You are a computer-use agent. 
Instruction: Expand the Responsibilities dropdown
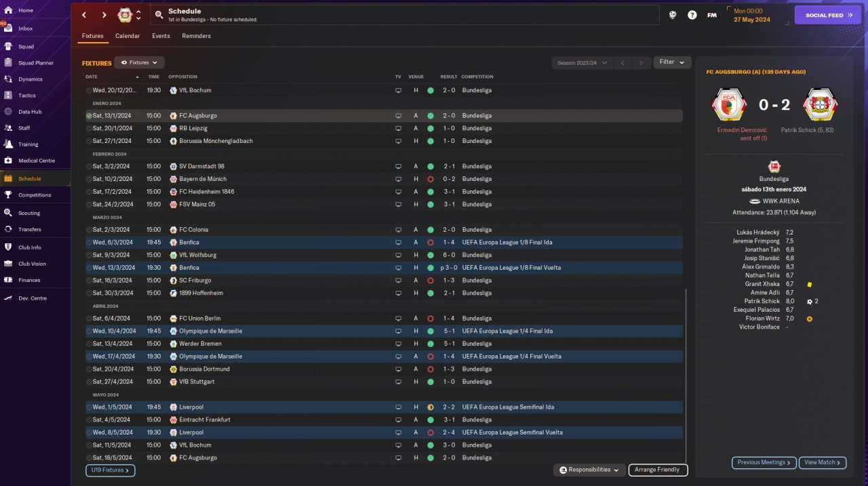[589, 470]
